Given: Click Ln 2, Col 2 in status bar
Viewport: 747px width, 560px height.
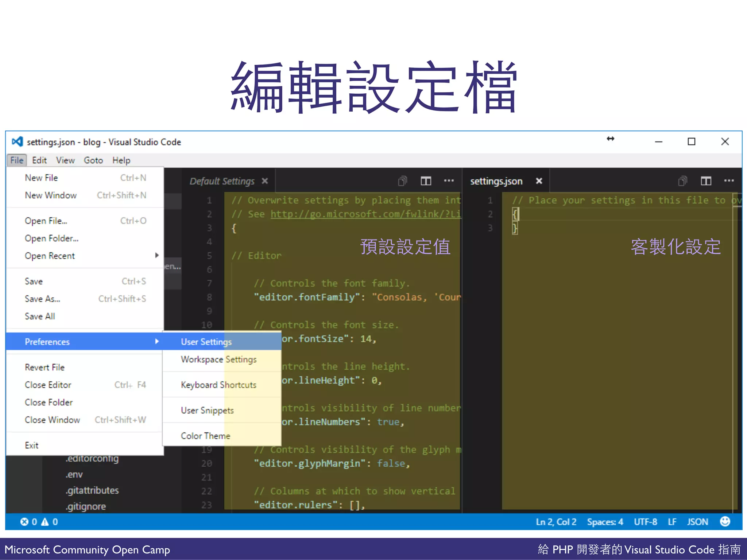Looking at the screenshot, I should click(556, 522).
